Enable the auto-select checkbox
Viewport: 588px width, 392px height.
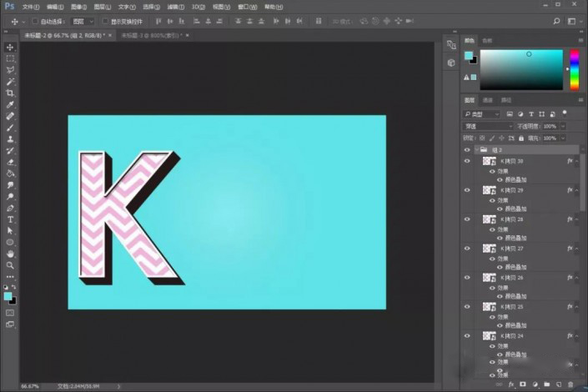pos(35,22)
